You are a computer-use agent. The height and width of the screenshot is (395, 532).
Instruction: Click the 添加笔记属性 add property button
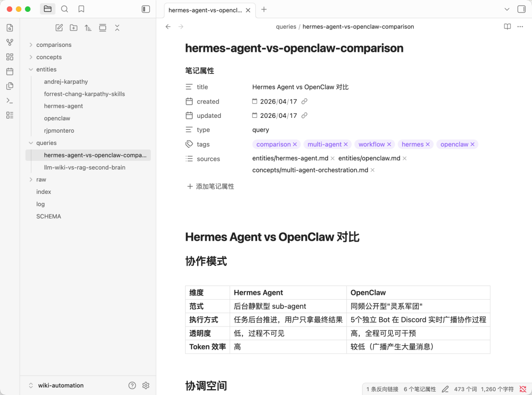pyautogui.click(x=211, y=186)
